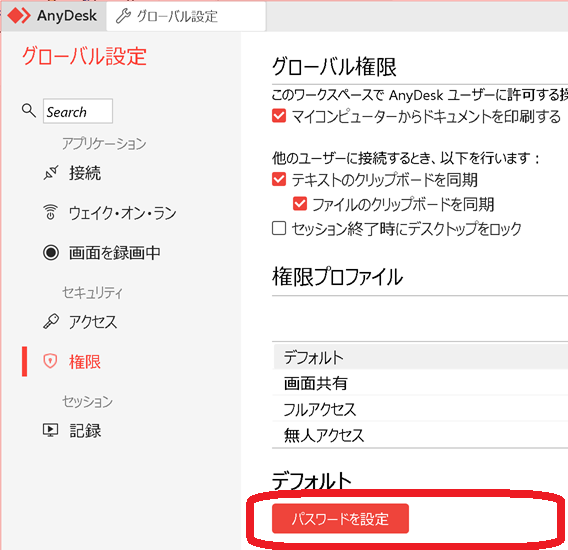Click the 権限プロファイル heading
568x550 pixels.
coord(337,277)
